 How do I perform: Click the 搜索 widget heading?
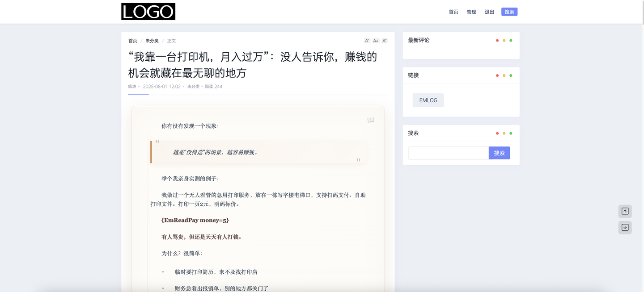pyautogui.click(x=413, y=133)
